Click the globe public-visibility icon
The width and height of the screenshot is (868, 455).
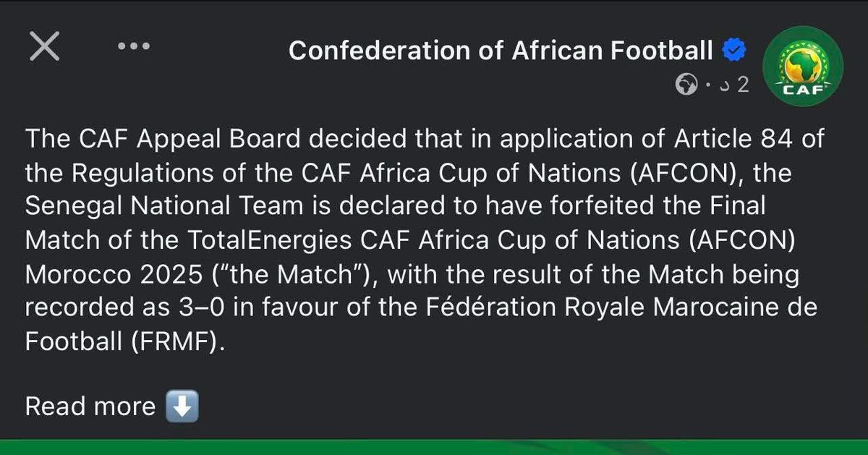pyautogui.click(x=684, y=85)
